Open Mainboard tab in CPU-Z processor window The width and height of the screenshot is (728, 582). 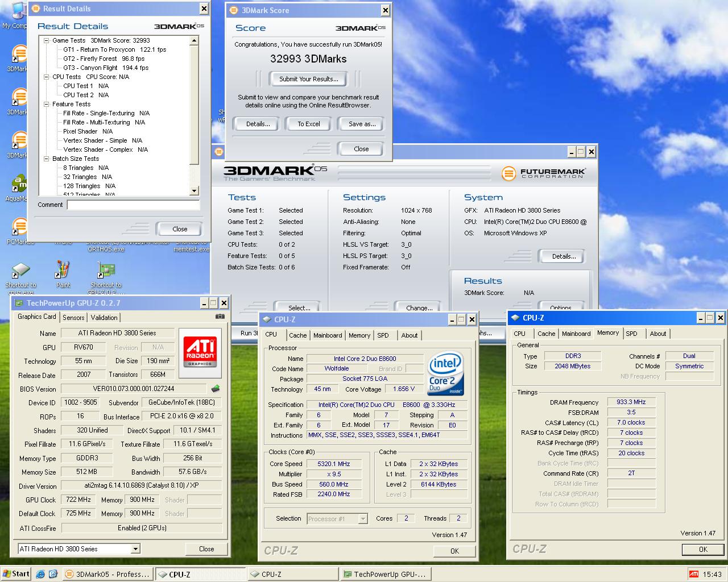click(x=328, y=335)
